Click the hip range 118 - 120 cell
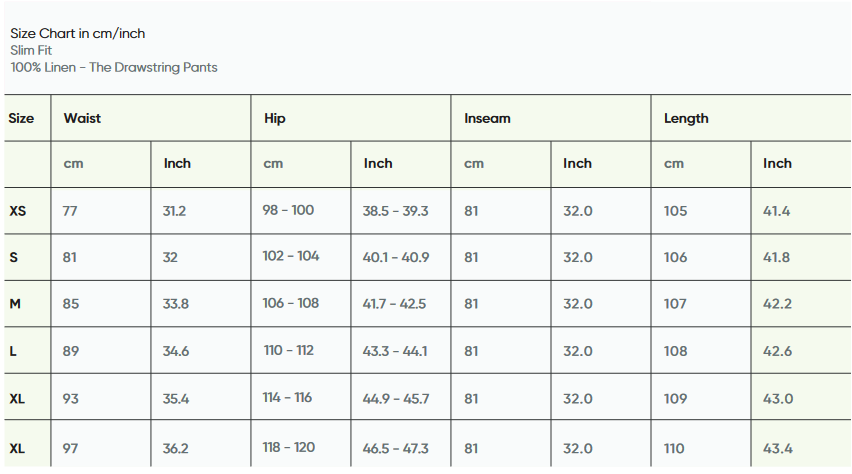 (x=288, y=447)
